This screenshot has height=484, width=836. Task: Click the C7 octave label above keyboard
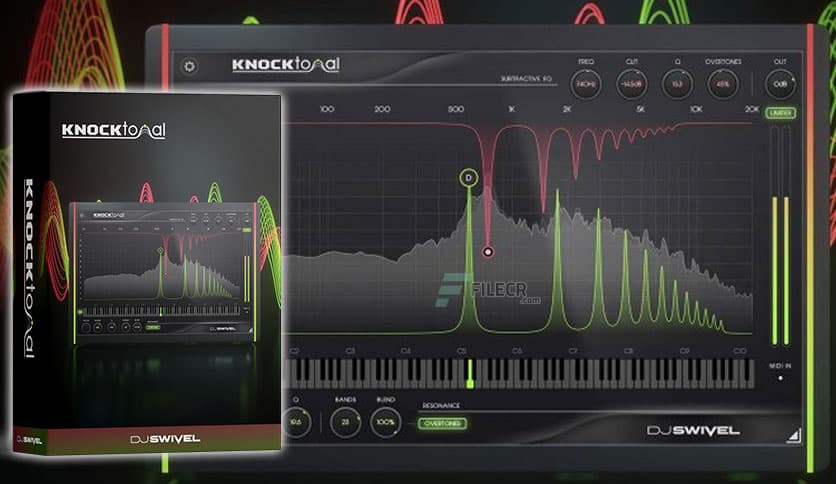(x=573, y=351)
